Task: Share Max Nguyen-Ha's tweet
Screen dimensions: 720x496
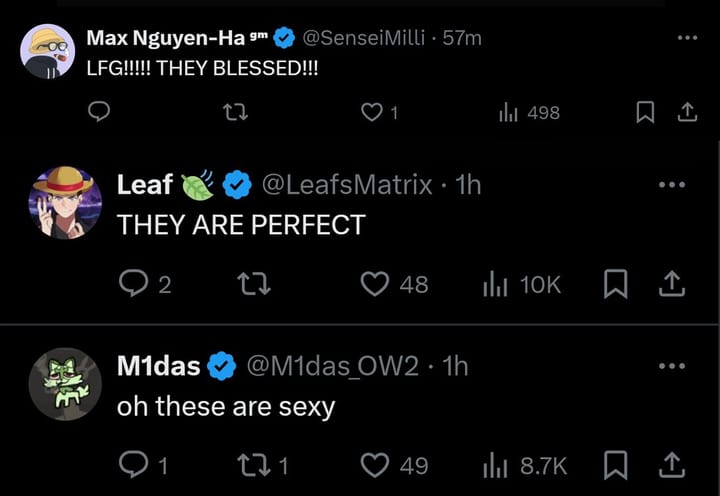Action: pyautogui.click(x=687, y=113)
